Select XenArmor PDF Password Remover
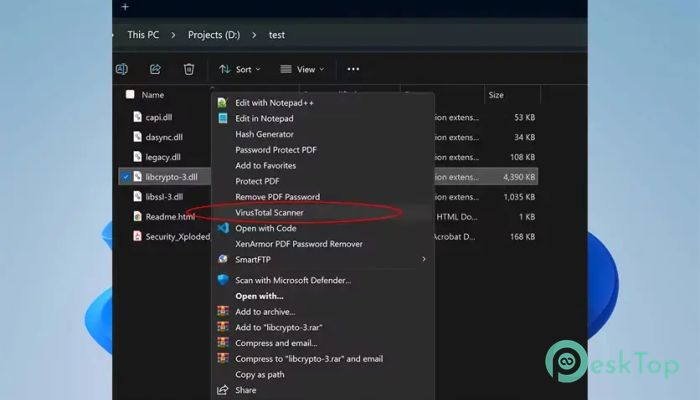Viewport: 700px width, 400px height. [x=299, y=244]
